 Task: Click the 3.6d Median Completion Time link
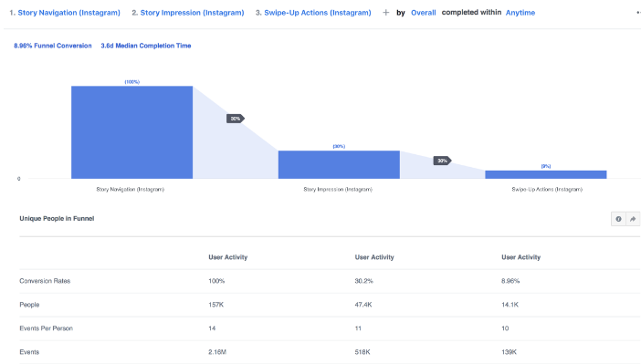[146, 46]
